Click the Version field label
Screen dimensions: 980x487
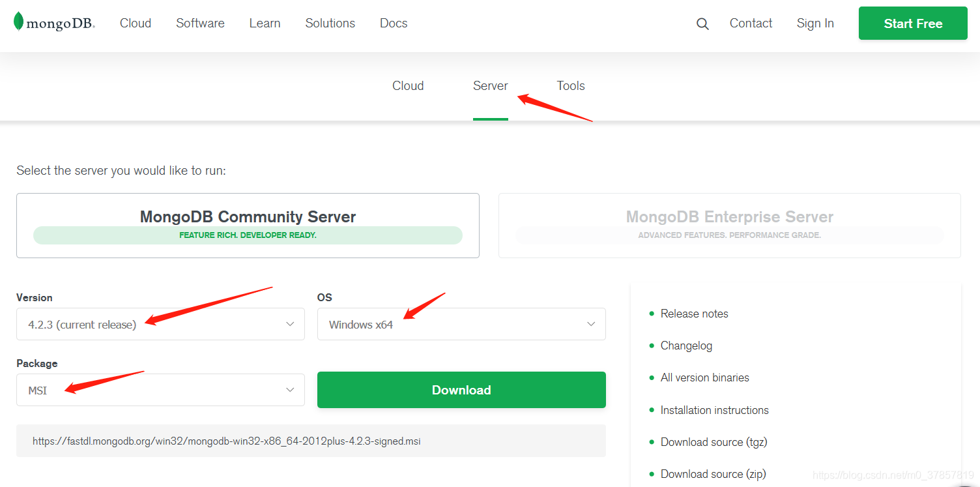coord(35,297)
